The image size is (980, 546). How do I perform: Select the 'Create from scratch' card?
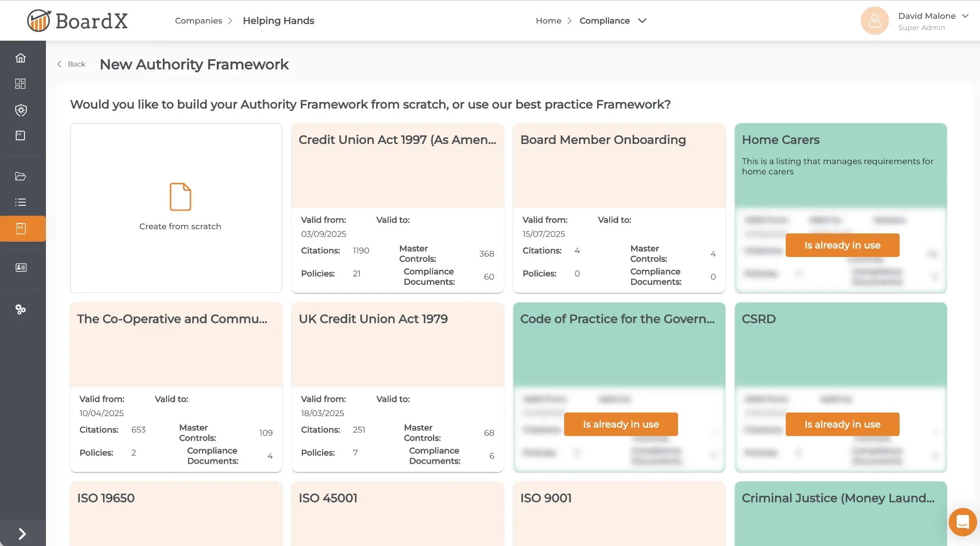tap(176, 208)
